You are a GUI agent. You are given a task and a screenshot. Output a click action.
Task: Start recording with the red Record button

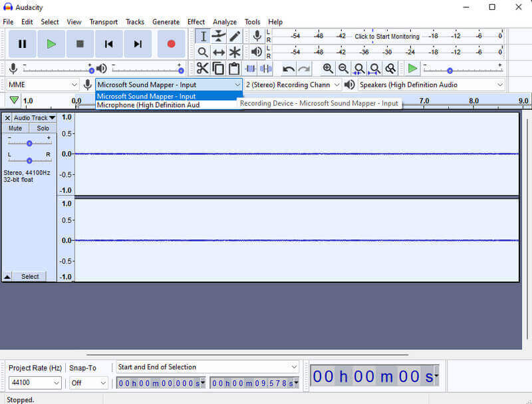click(x=172, y=44)
